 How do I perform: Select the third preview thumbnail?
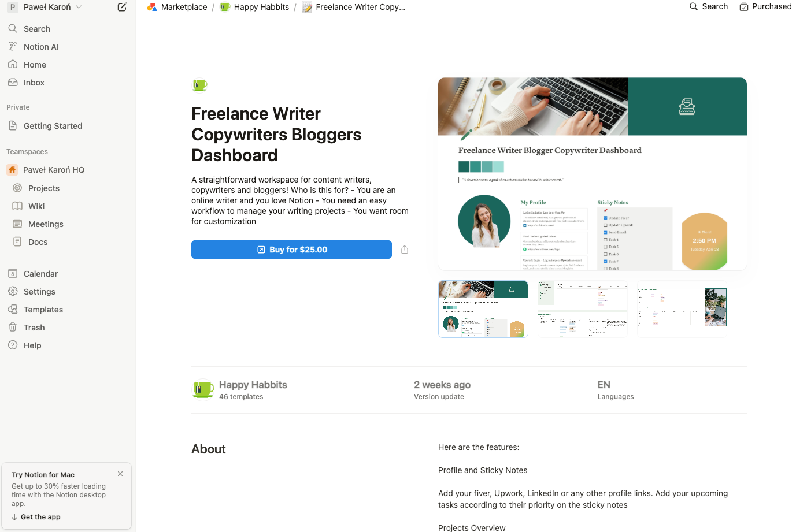click(682, 309)
